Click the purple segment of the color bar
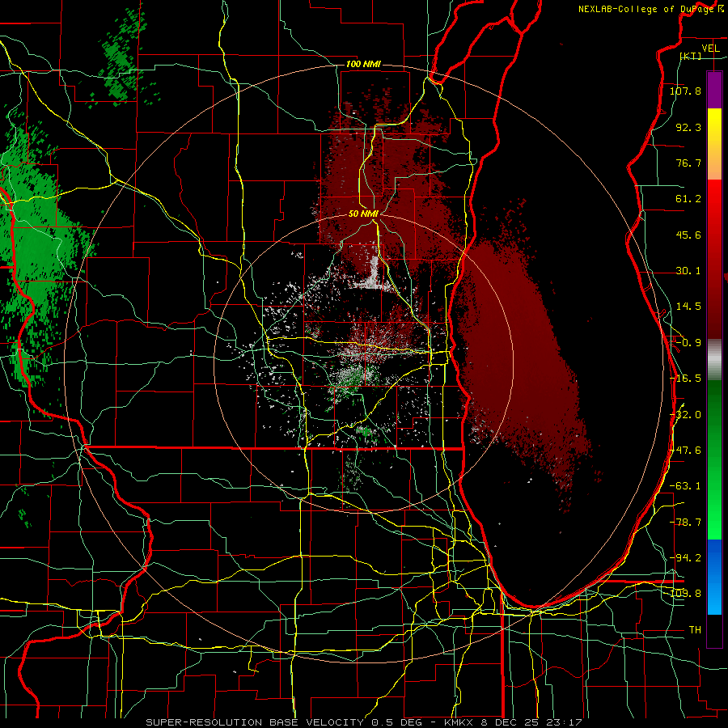This screenshot has width=728, height=728. point(714,90)
